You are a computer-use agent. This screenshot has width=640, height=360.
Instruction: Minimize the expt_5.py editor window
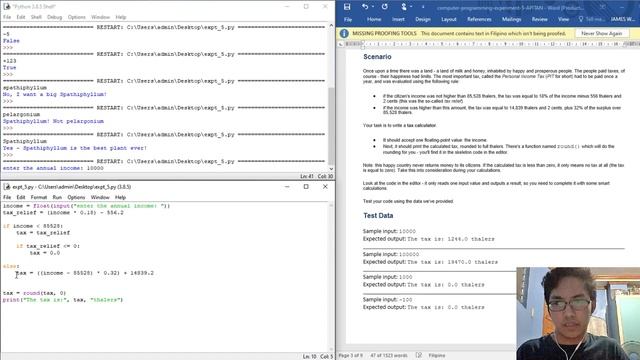tap(287, 187)
